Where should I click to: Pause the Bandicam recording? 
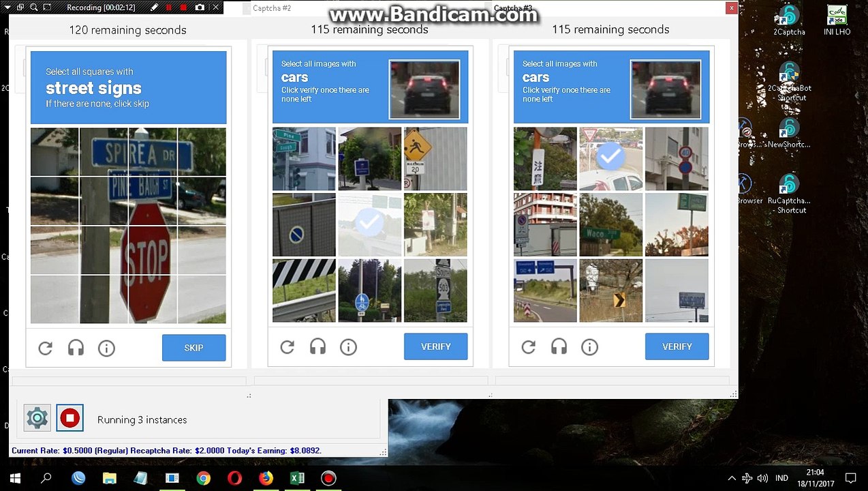coord(169,8)
